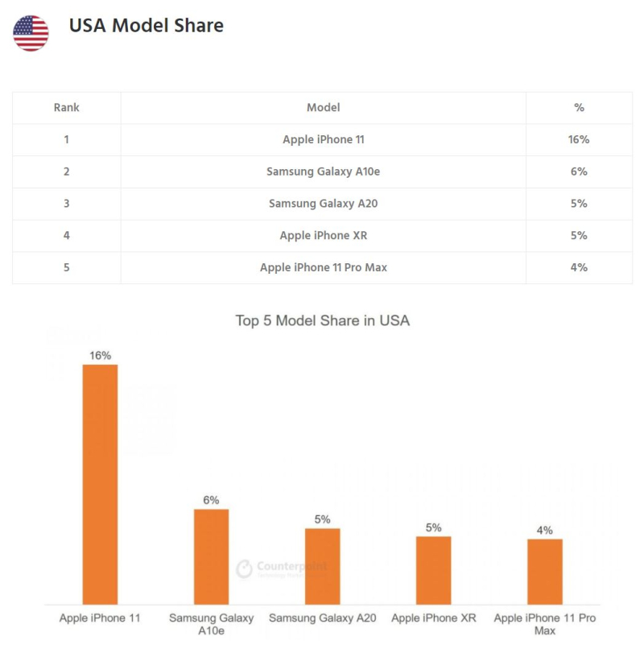Click Apple iPhone XR axis label
The width and height of the screenshot is (644, 657).
(433, 618)
